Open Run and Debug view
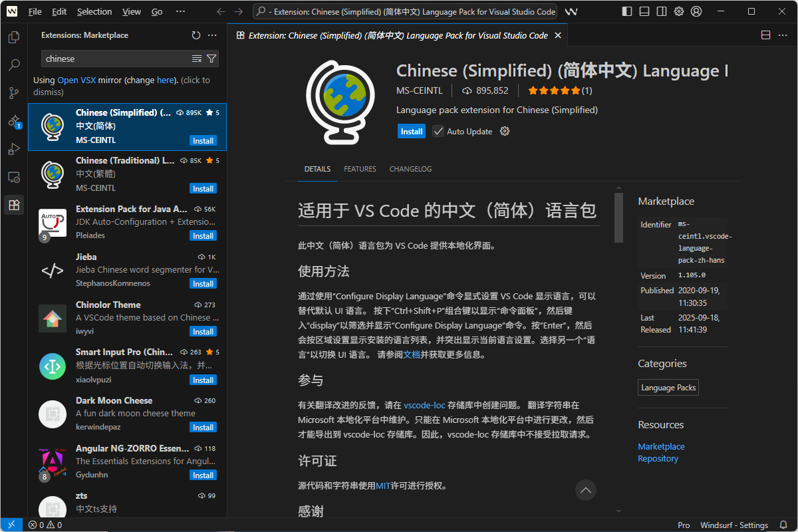Viewport: 798px width, 532px height. (13, 149)
